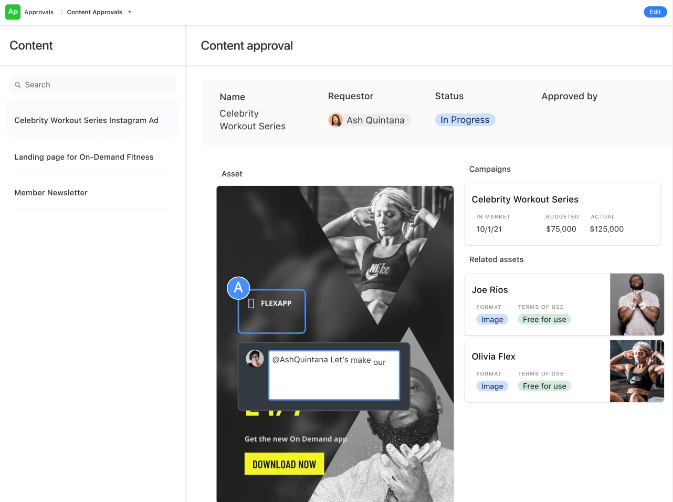Click the Celebrity Workout Series name value
This screenshot has height=502, width=673.
click(x=252, y=120)
